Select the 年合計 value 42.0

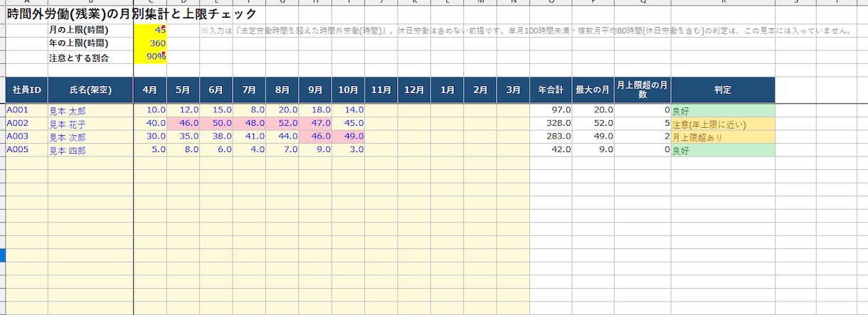[x=551, y=150]
